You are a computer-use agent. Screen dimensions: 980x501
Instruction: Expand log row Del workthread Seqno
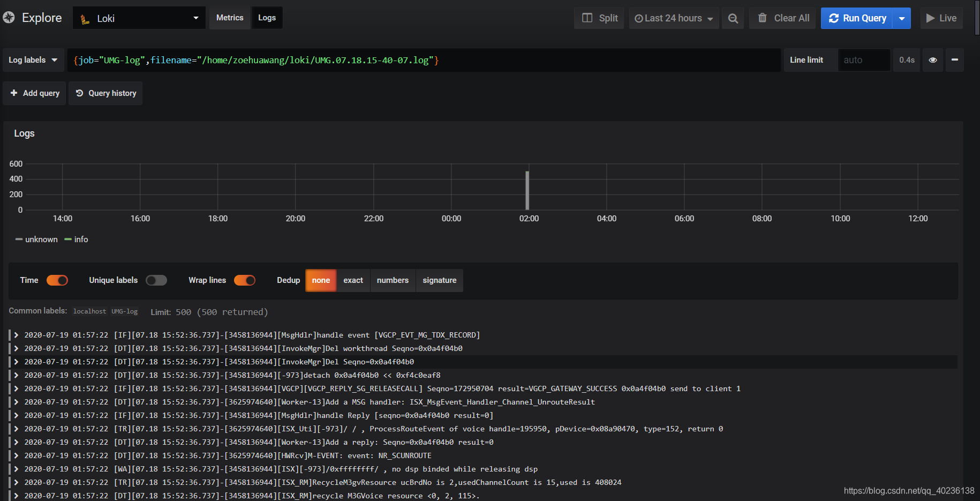pyautogui.click(x=17, y=348)
